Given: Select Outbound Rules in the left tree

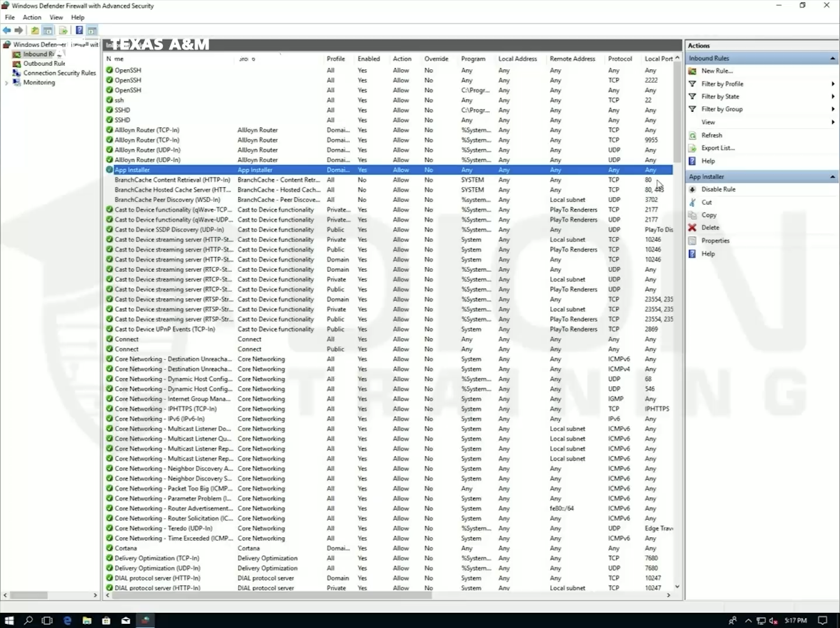Looking at the screenshot, I should pos(44,63).
